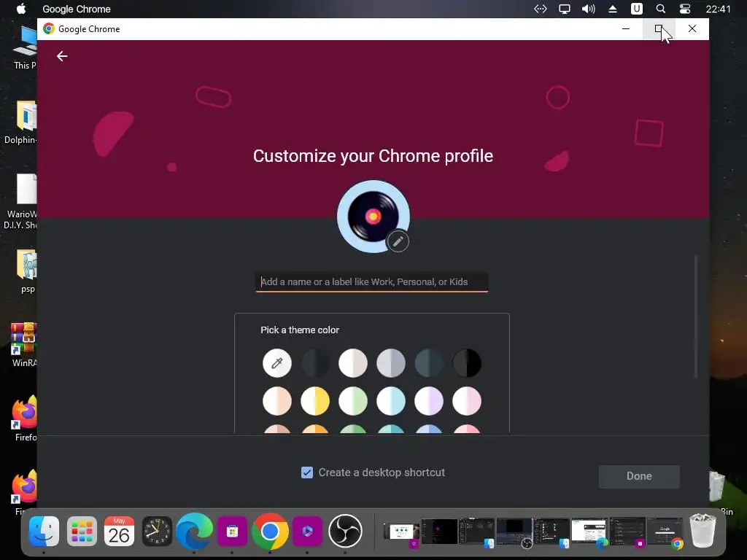The height and width of the screenshot is (560, 747).
Task: Click the profile page vertical scrollbar
Action: (x=696, y=316)
